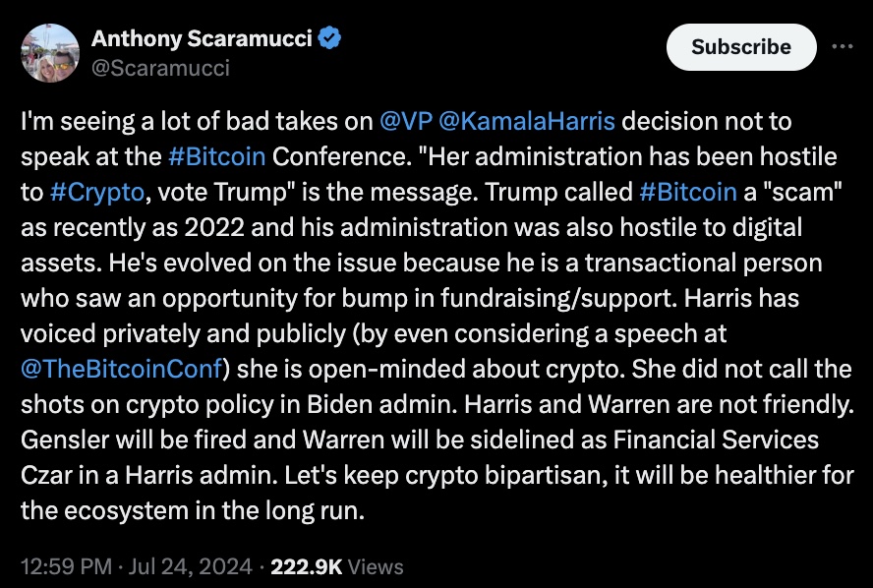Click the Subscribe button
This screenshot has width=873, height=588.
point(740,46)
